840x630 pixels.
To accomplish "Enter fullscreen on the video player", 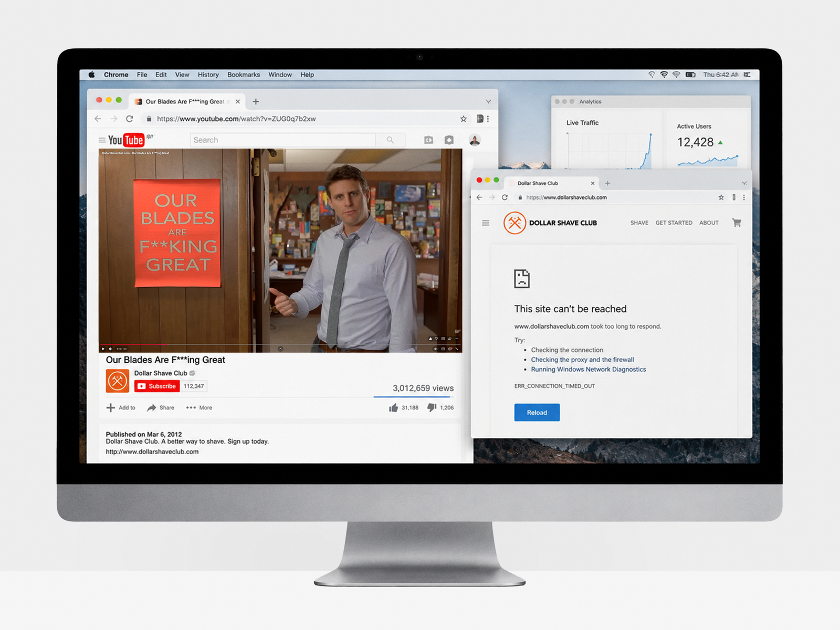I will [x=457, y=349].
